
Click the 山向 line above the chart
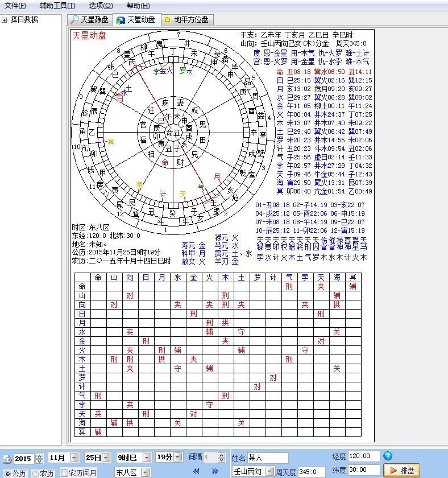[x=304, y=43]
